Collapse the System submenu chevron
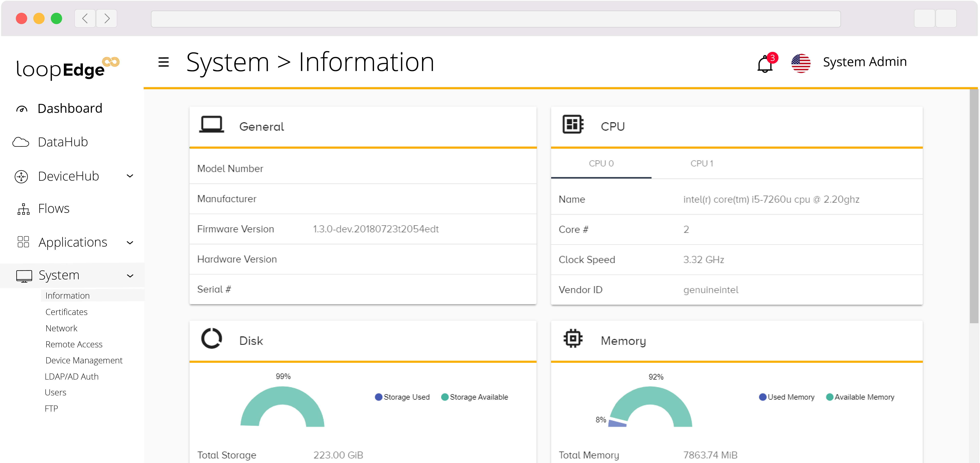This screenshot has height=463, width=980. (130, 276)
